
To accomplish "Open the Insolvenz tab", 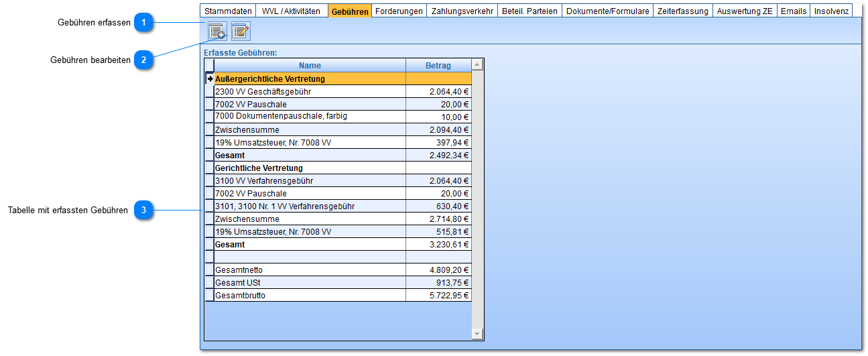I will click(x=831, y=11).
